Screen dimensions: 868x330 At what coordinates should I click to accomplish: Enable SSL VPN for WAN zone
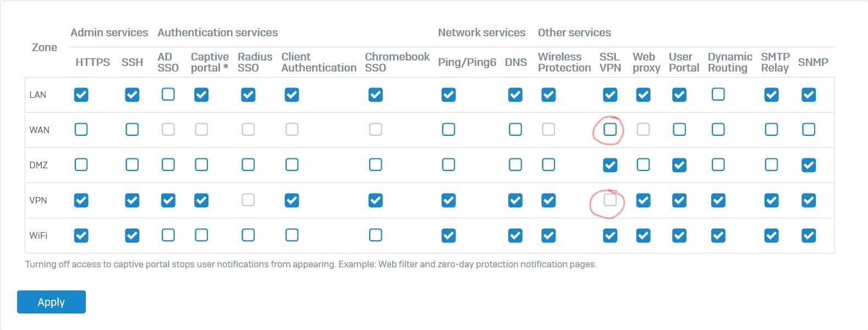point(610,129)
